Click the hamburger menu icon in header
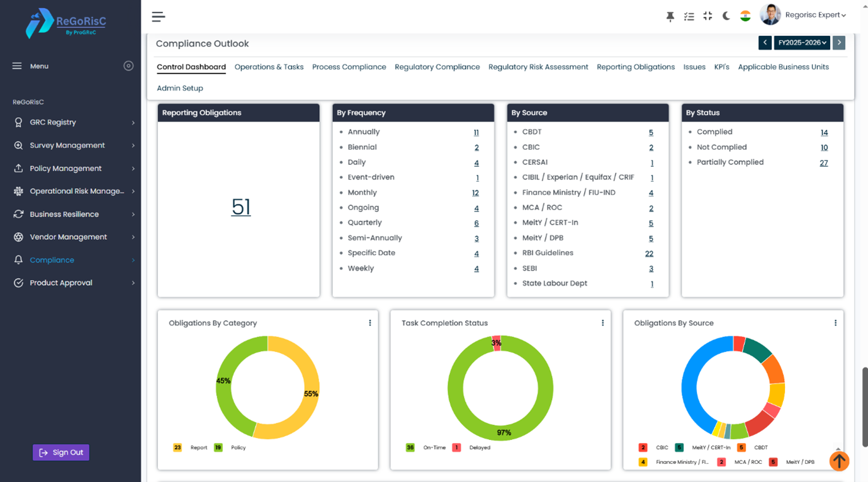 (x=159, y=16)
